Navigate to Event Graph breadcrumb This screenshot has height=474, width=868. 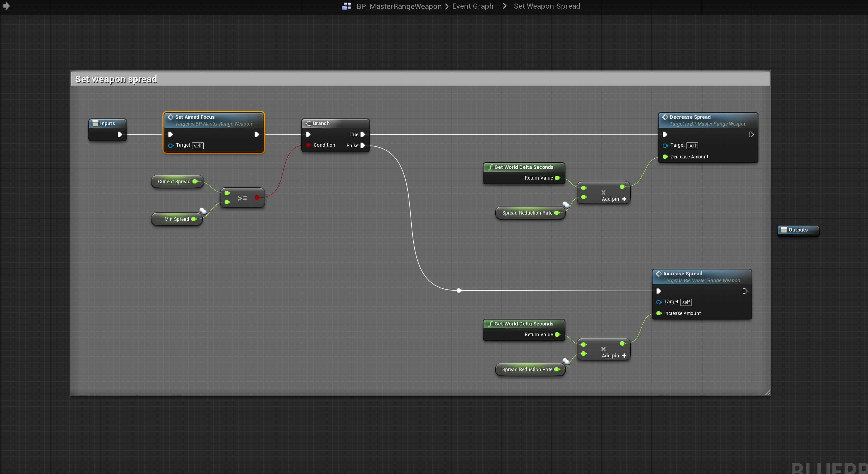coord(472,7)
